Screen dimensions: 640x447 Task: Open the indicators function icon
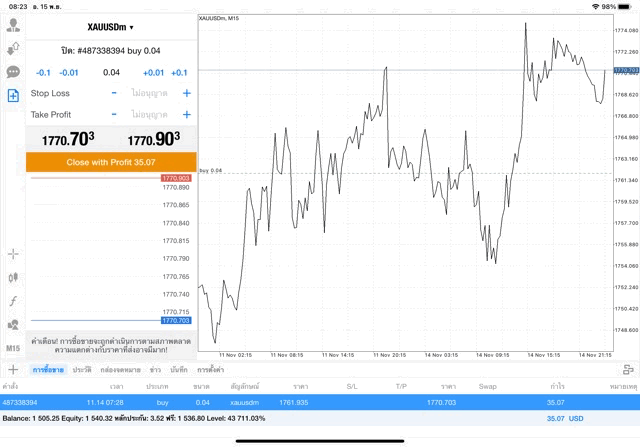[13, 301]
